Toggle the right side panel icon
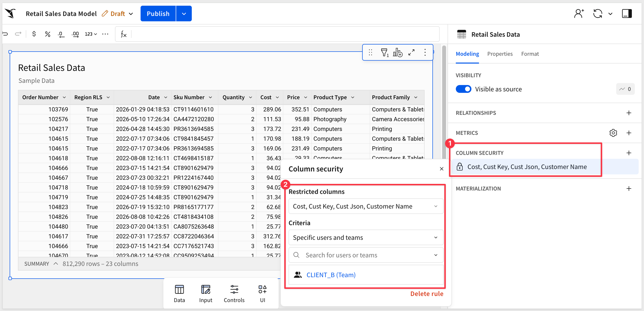Screen dimensions: 644x311 tap(627, 14)
